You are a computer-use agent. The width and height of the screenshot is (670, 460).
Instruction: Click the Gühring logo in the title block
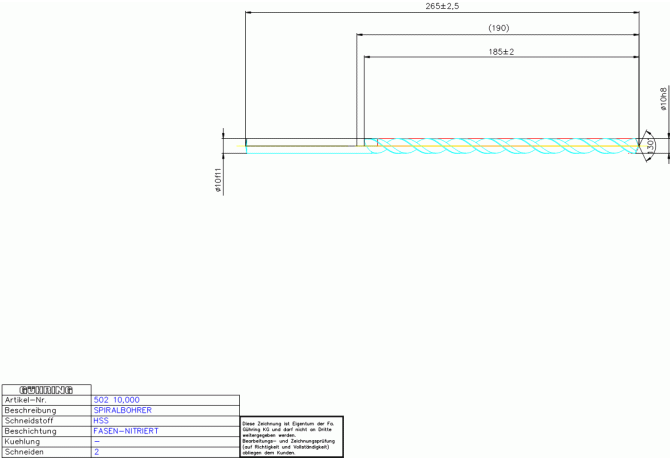click(x=45, y=389)
